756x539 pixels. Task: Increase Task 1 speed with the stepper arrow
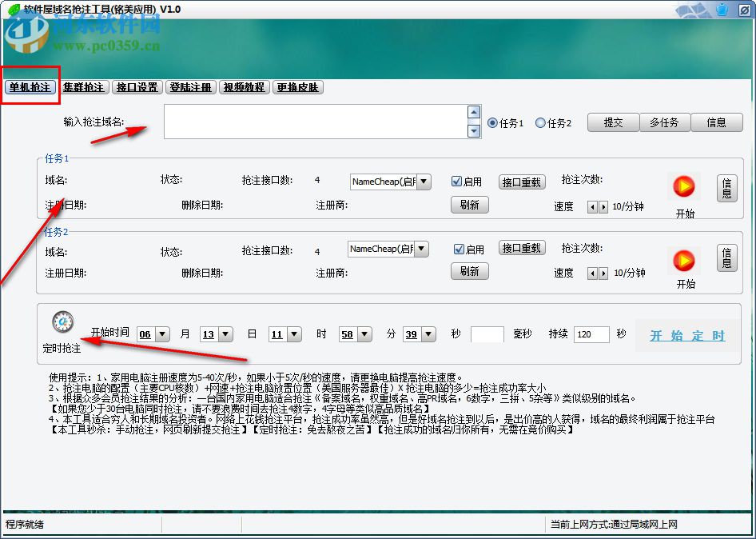click(x=603, y=206)
